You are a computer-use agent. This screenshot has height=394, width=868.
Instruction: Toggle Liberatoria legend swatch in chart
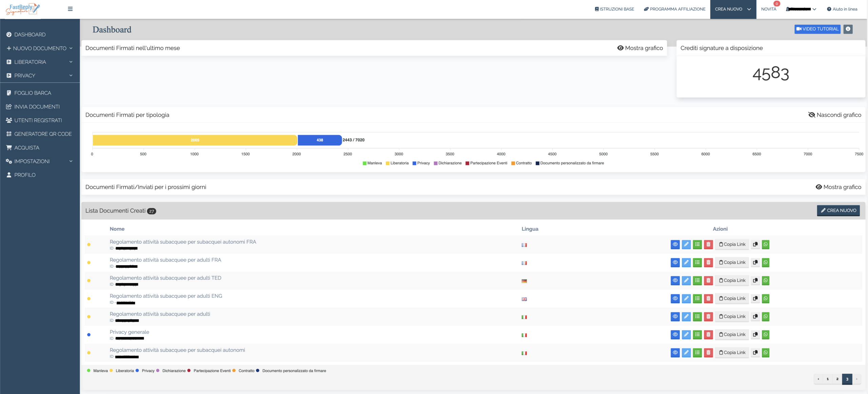(388, 163)
